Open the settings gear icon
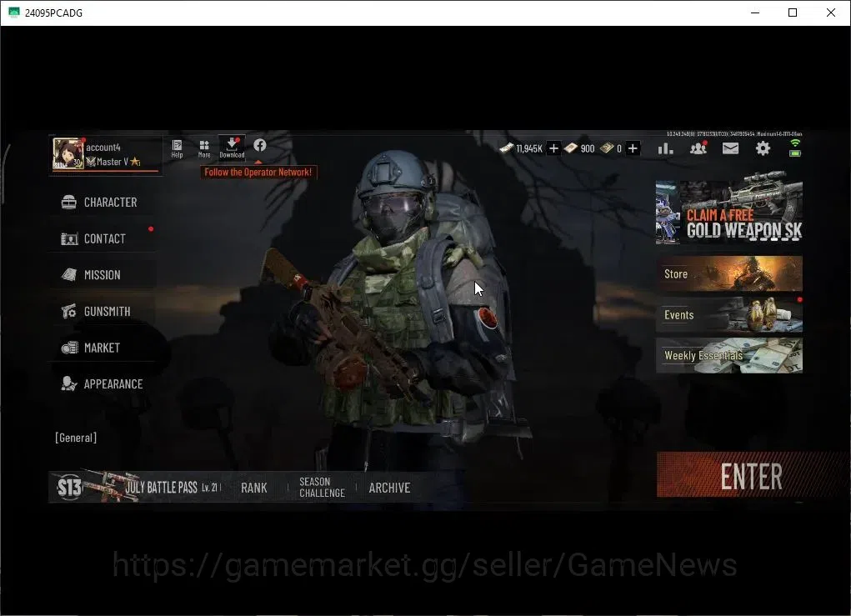The image size is (851, 616). [763, 148]
